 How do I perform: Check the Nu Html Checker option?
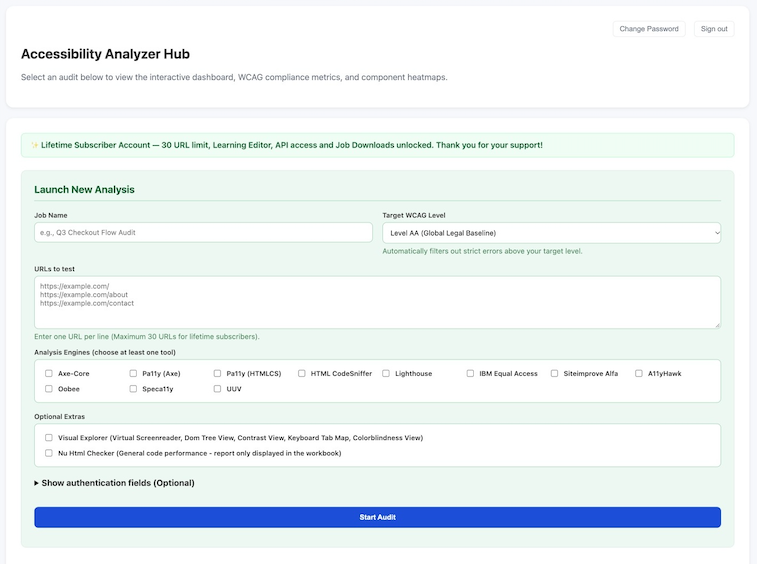click(x=49, y=453)
